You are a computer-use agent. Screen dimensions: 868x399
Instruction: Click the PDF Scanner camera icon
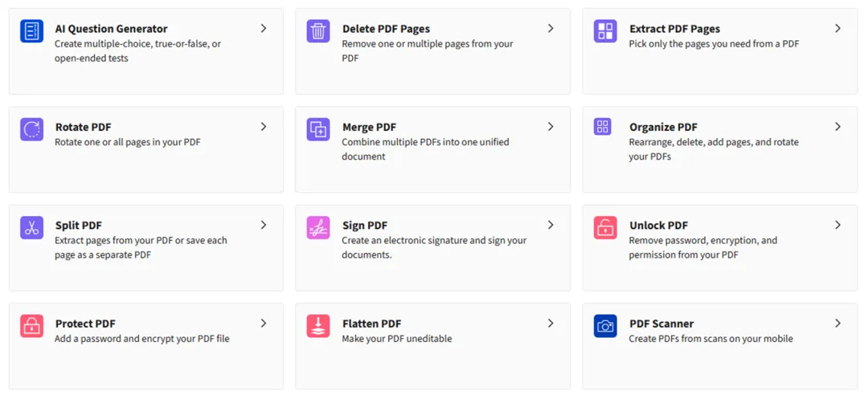[605, 326]
